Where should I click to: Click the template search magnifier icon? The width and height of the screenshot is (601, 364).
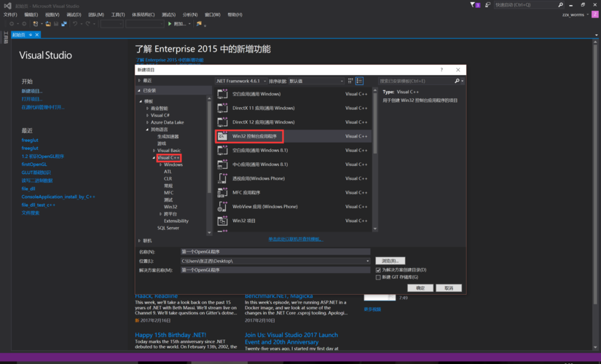[457, 81]
